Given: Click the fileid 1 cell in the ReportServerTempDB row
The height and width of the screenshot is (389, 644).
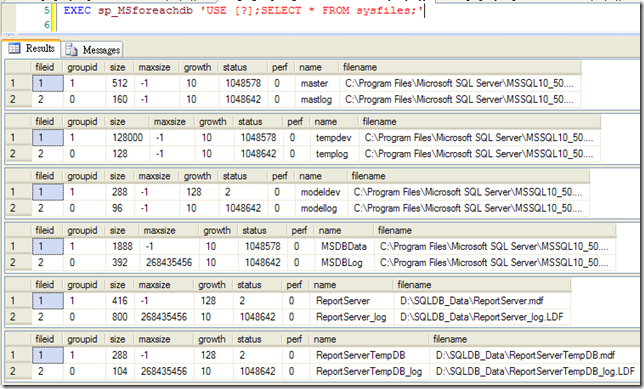Looking at the screenshot, I should tap(48, 355).
